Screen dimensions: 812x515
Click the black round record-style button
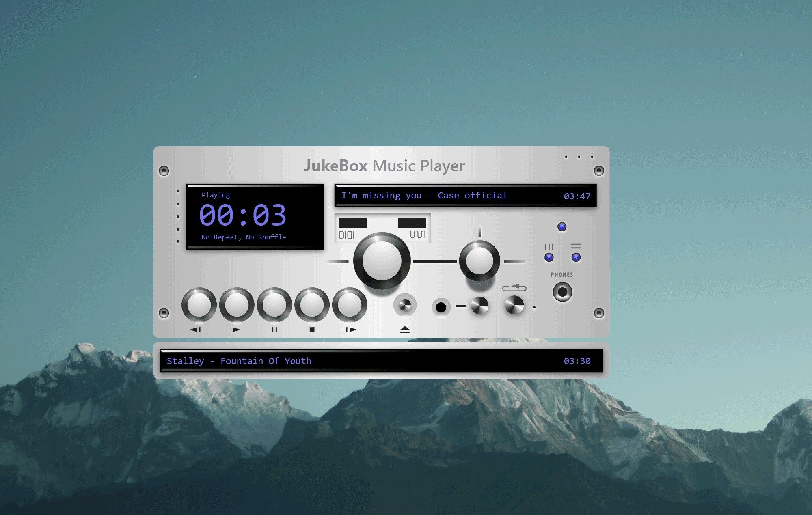click(x=441, y=307)
